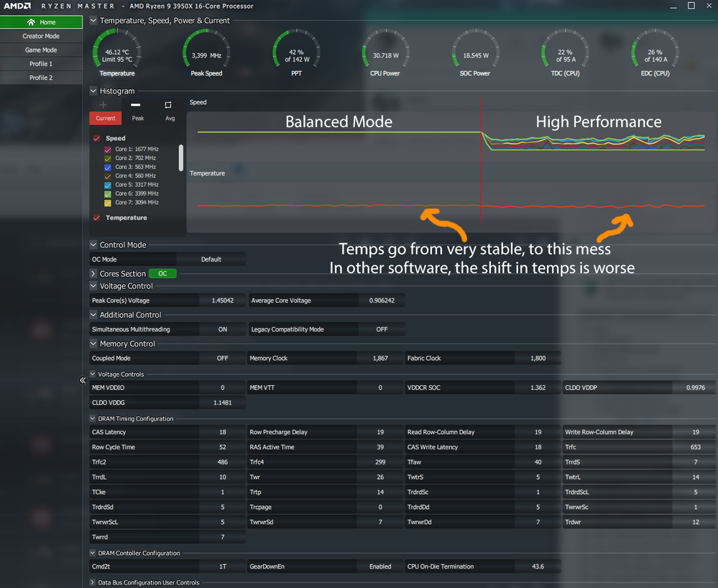Switch to Game Mode profile
This screenshot has height=588, width=718.
click(x=41, y=50)
